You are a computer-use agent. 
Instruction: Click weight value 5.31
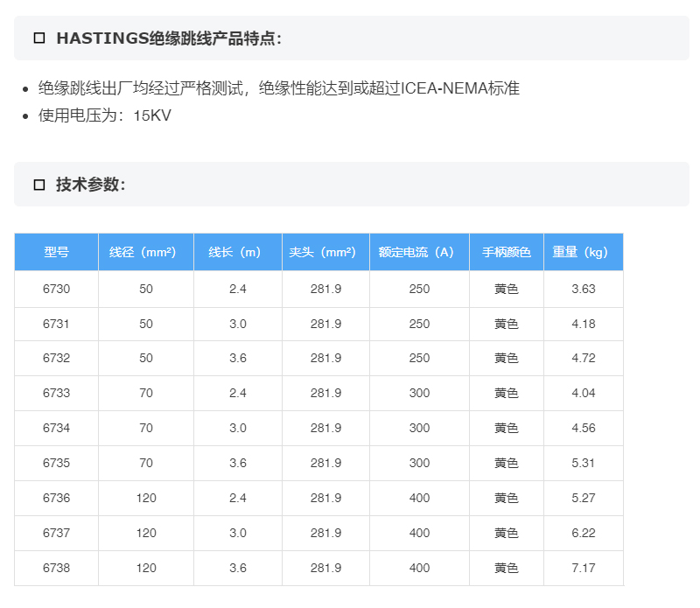coord(584,463)
